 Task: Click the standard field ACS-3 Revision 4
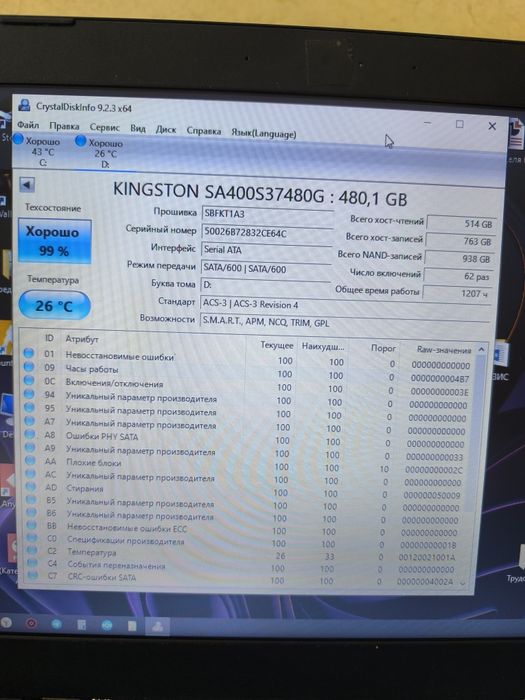[345, 304]
